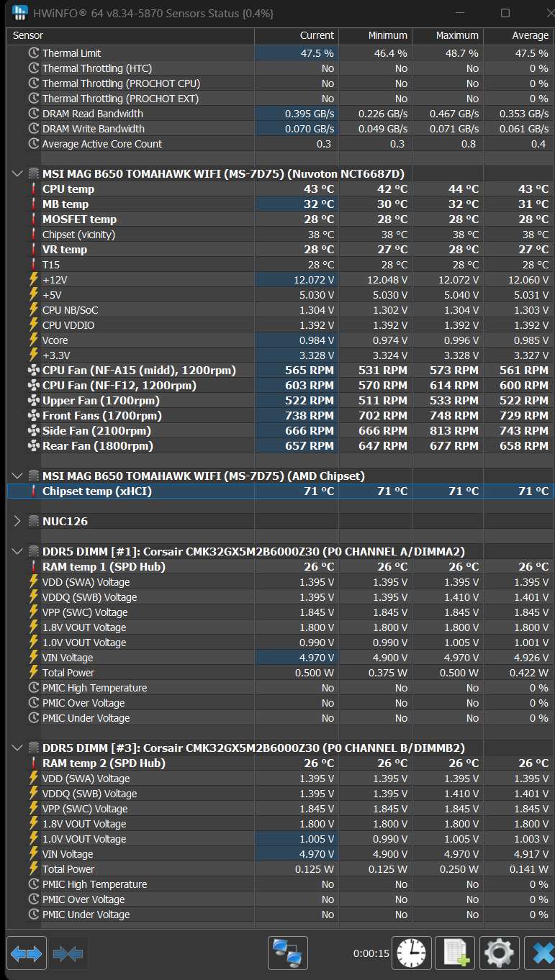Collapse the AMD Chipset sensor group

point(18,476)
